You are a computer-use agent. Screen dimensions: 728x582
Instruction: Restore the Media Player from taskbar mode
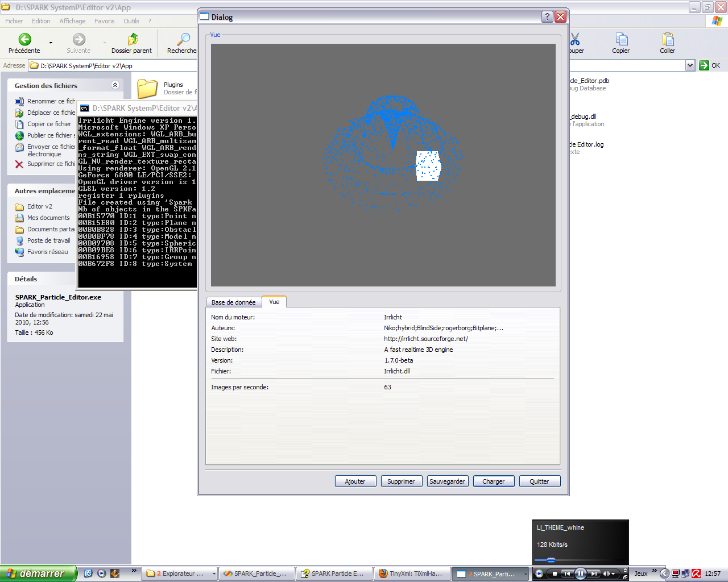[625, 577]
